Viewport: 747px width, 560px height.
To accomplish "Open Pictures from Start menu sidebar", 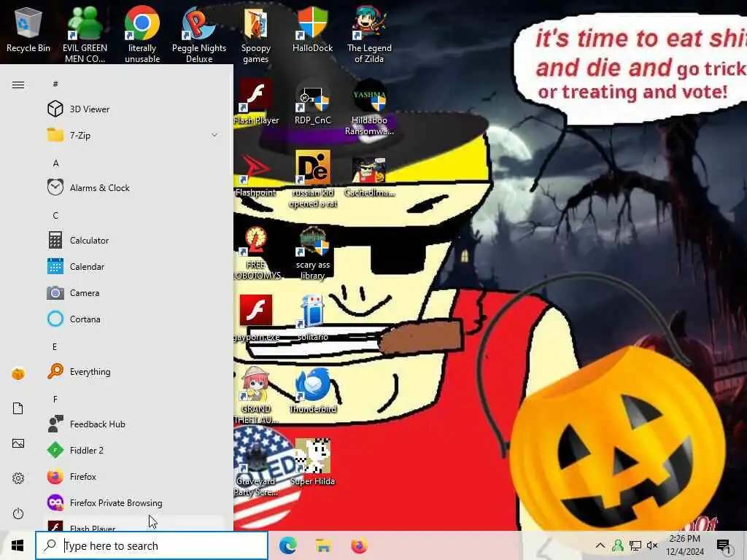I will [18, 443].
